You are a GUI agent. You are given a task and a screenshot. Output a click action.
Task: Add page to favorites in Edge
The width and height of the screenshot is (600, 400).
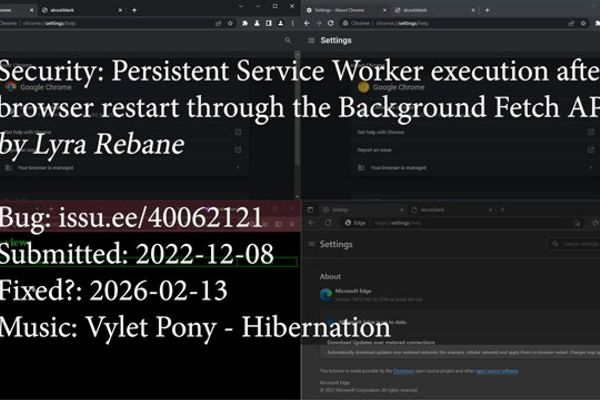(578, 223)
